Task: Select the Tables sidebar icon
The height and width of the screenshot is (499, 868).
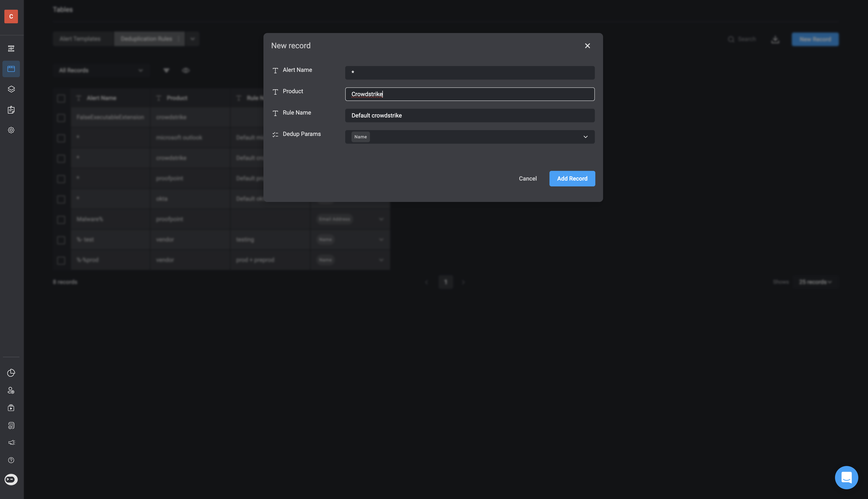Action: (x=11, y=69)
